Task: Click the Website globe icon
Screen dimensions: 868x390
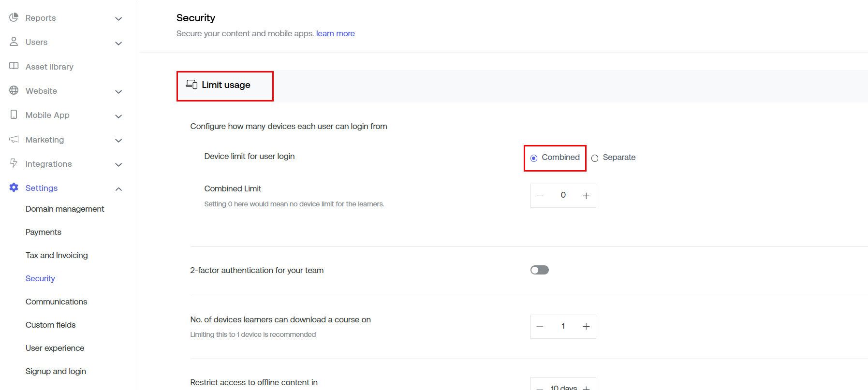Action: tap(14, 90)
